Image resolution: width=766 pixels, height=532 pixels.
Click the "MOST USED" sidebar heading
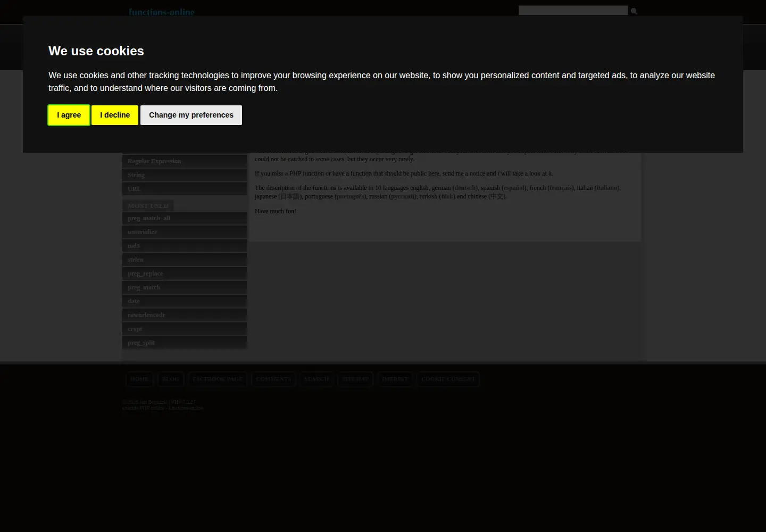click(148, 206)
